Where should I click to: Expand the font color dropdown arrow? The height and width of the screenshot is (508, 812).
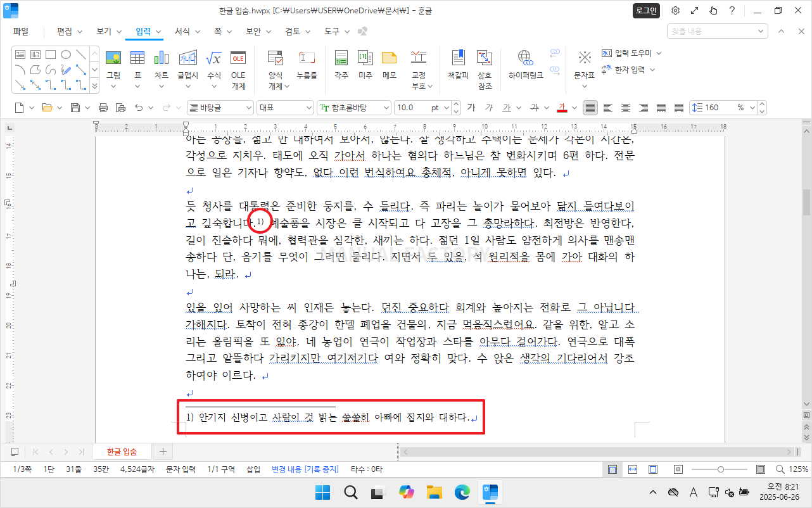click(574, 108)
